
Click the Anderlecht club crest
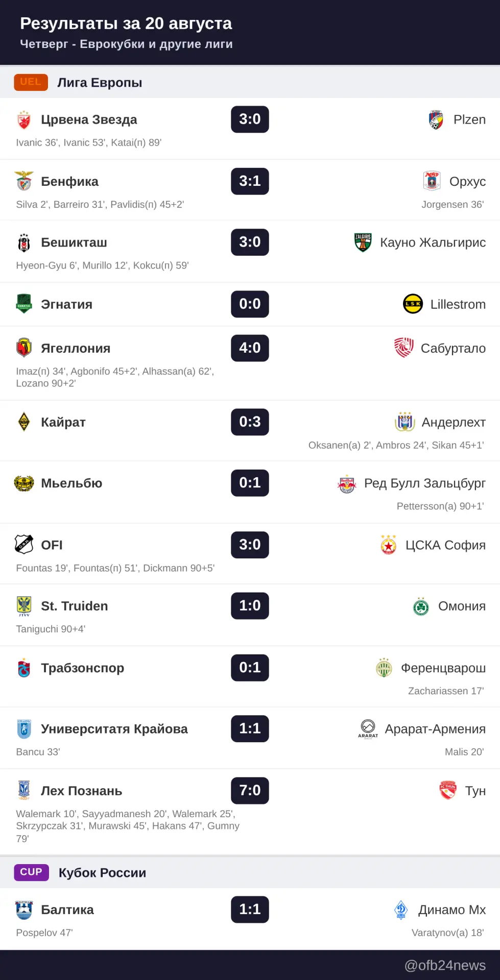(x=404, y=422)
